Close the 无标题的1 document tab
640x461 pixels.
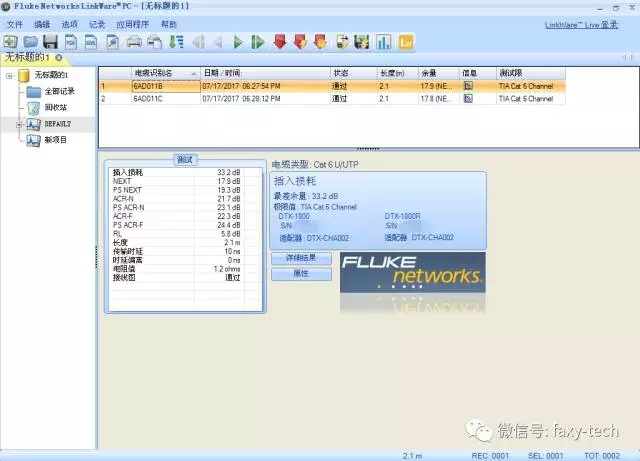point(59,58)
